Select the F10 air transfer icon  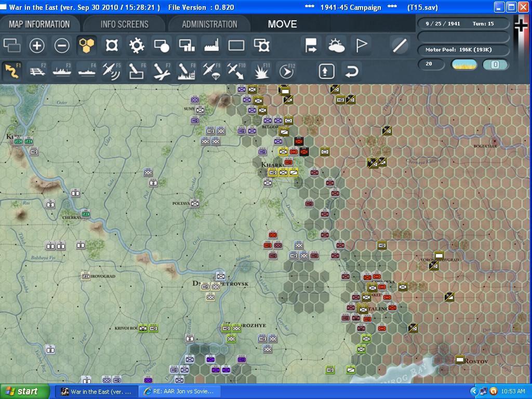236,71
